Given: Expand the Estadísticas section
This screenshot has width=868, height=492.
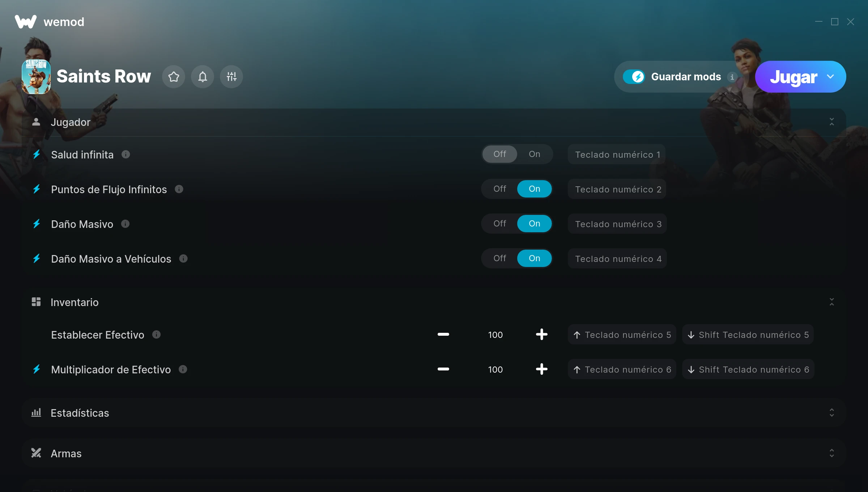Looking at the screenshot, I should pos(832,413).
